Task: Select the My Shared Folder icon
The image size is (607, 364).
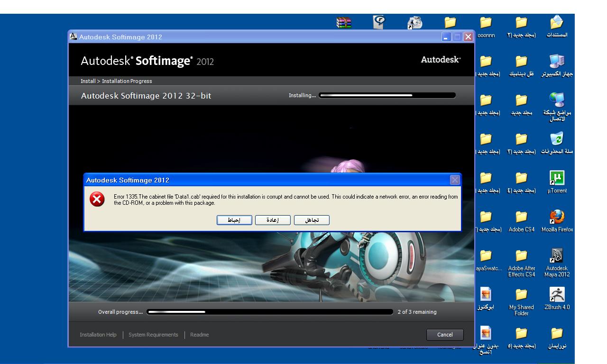Action: pos(521,302)
